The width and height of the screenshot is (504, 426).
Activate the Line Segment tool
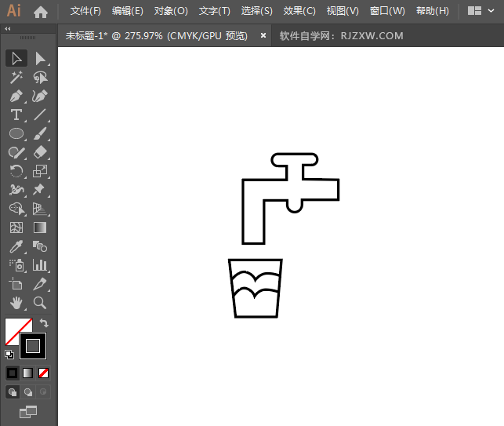(x=40, y=115)
